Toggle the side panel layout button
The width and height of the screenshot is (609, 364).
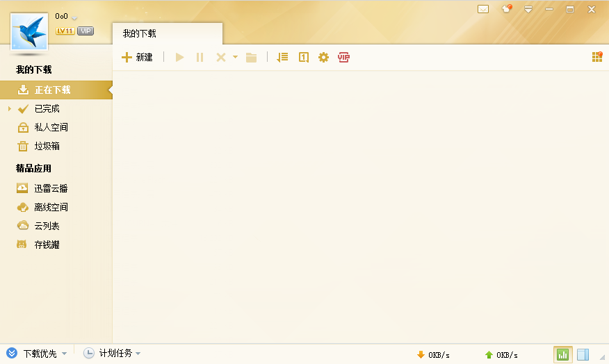click(x=583, y=354)
